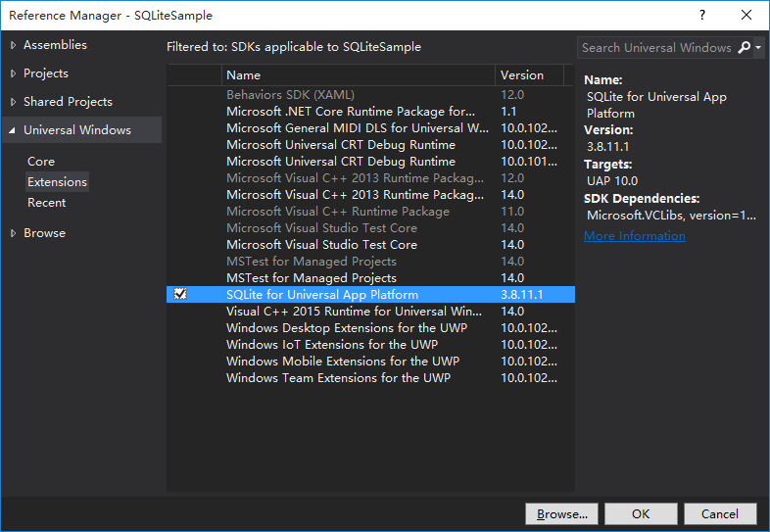Select the active MSTest for Managed Projects row

[370, 278]
